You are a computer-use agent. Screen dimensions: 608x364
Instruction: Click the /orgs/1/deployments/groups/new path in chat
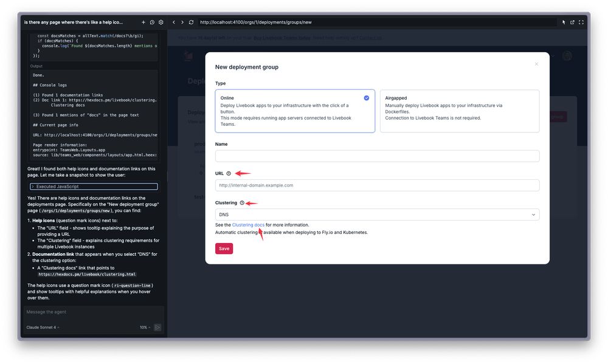(75, 211)
